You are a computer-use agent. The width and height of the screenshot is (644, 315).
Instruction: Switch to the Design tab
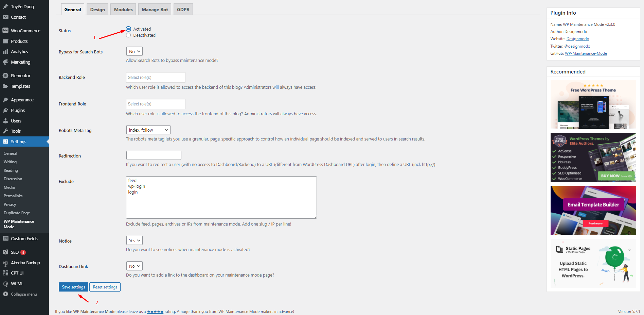click(x=97, y=10)
